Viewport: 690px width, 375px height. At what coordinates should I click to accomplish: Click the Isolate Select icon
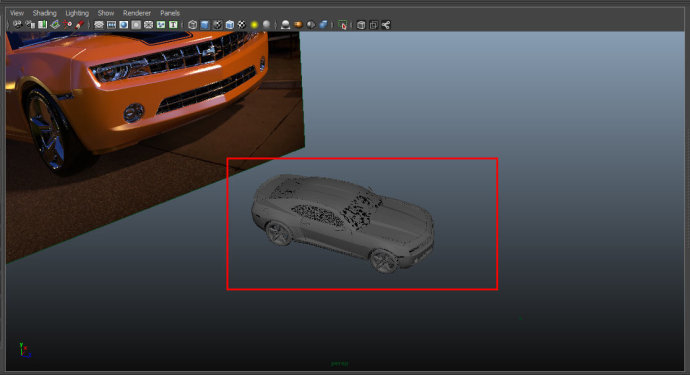point(342,25)
